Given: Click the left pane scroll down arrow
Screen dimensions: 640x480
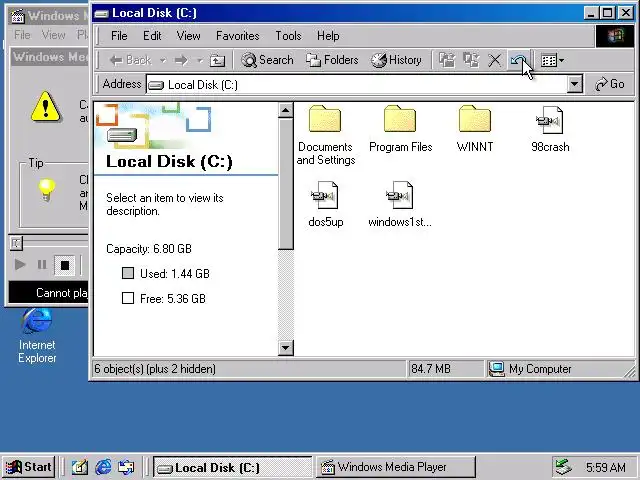Looking at the screenshot, I should [x=285, y=348].
